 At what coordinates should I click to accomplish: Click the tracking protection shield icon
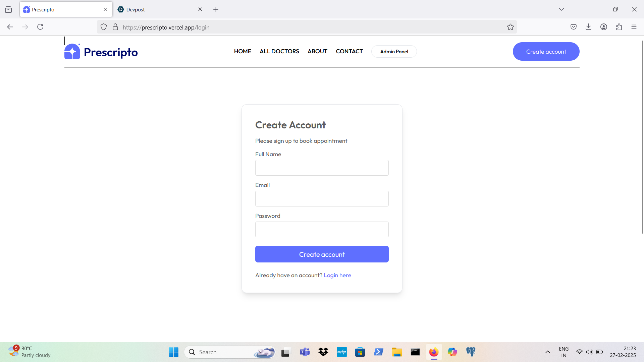(104, 27)
